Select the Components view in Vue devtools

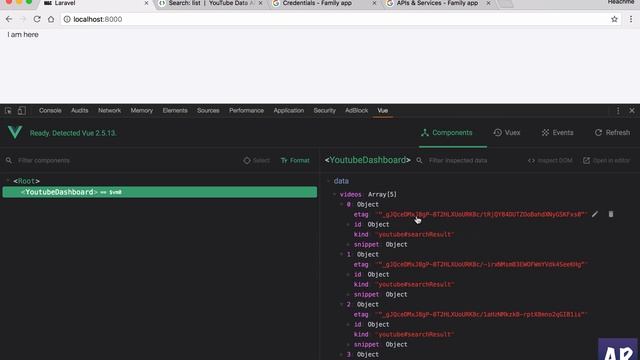point(447,133)
